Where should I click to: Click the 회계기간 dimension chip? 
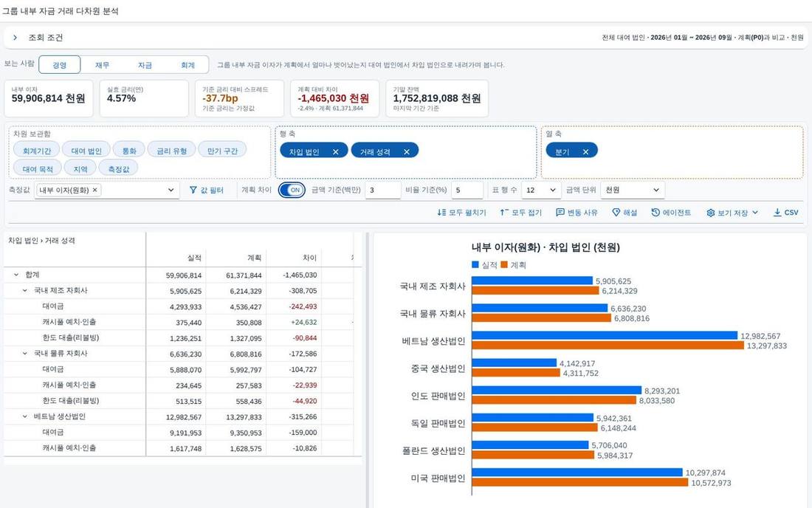tap(37, 151)
